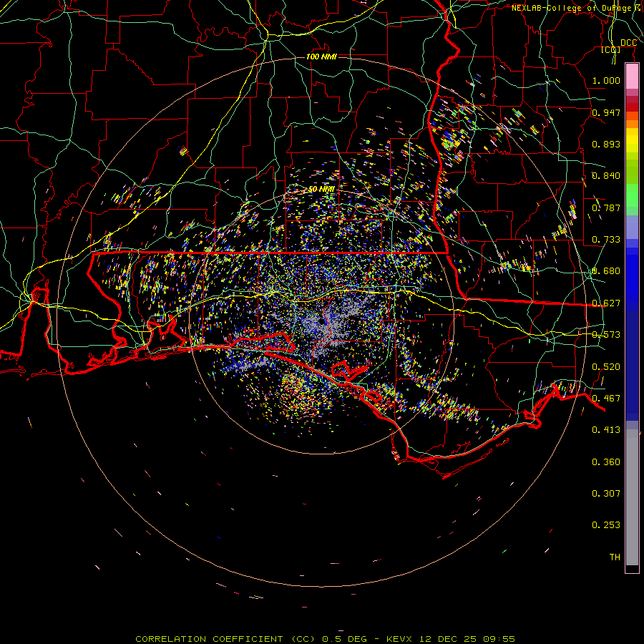Click the 0.307 scale value

pos(606,494)
